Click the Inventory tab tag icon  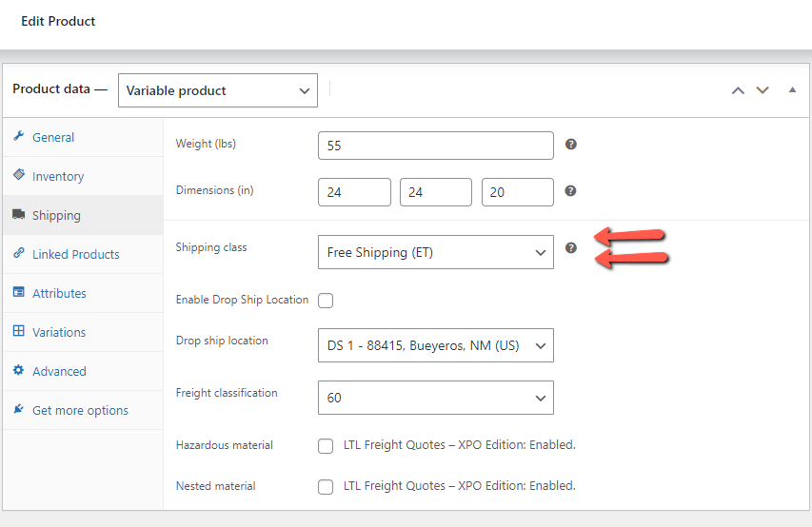click(x=19, y=176)
